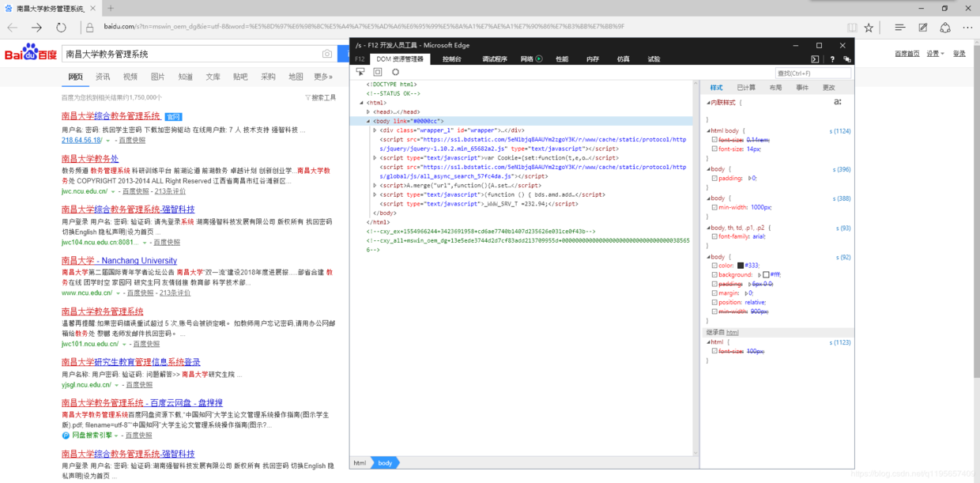Collapse the <html> node in DOM tree
The image size is (980, 483).
[362, 103]
